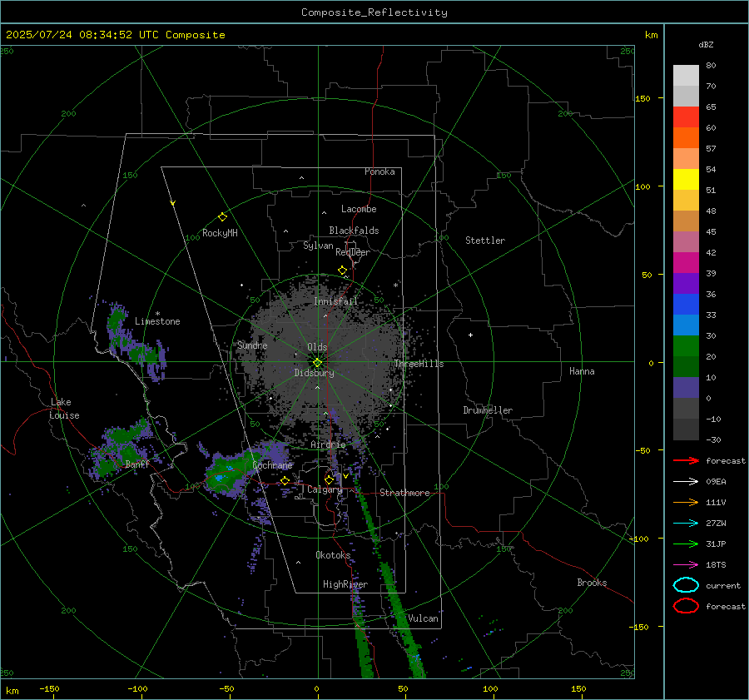Click the Sundre label
The height and width of the screenshot is (700, 749).
pos(252,345)
